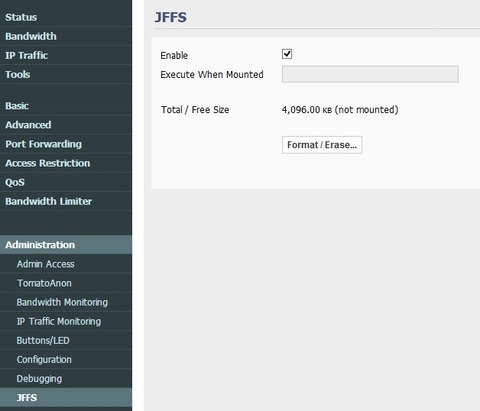480x411 pixels.
Task: Open the Configuration page
Action: click(x=66, y=359)
